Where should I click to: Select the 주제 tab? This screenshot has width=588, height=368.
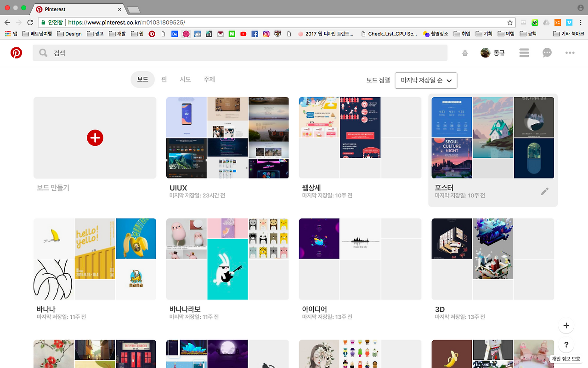click(209, 79)
